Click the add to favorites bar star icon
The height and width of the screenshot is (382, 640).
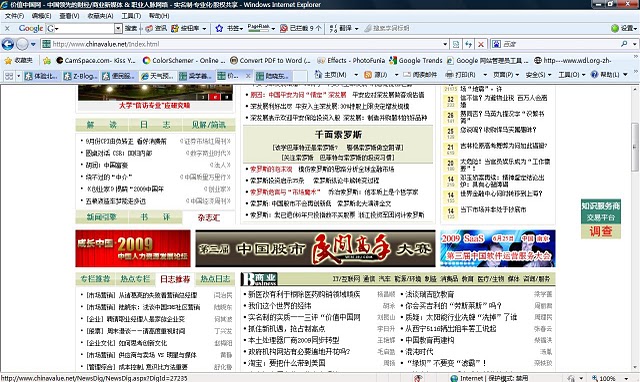coord(47,60)
